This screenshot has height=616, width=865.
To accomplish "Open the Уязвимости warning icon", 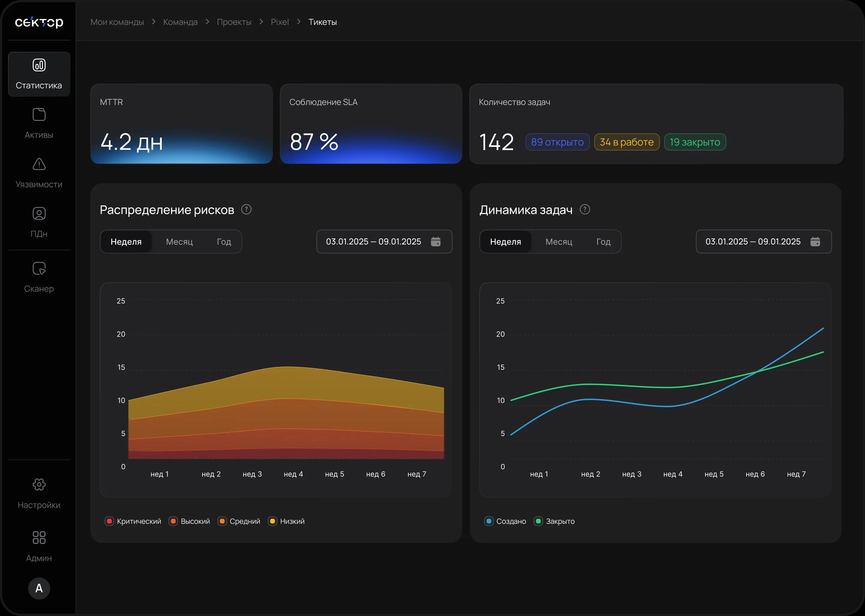I will click(x=39, y=164).
